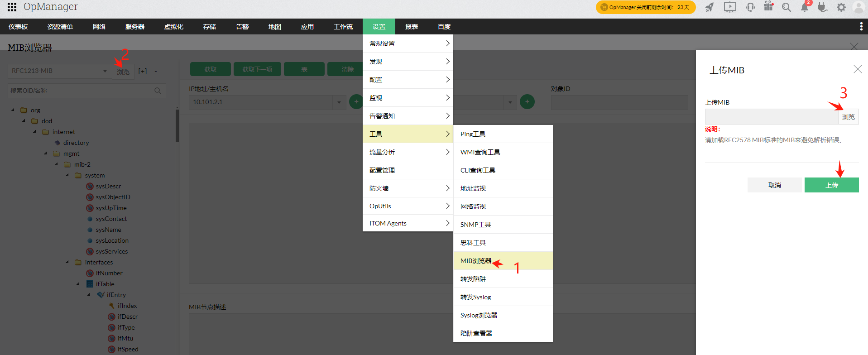Collapse the mib-2 tree node arrow
This screenshot has width=868, height=355.
[x=56, y=164]
